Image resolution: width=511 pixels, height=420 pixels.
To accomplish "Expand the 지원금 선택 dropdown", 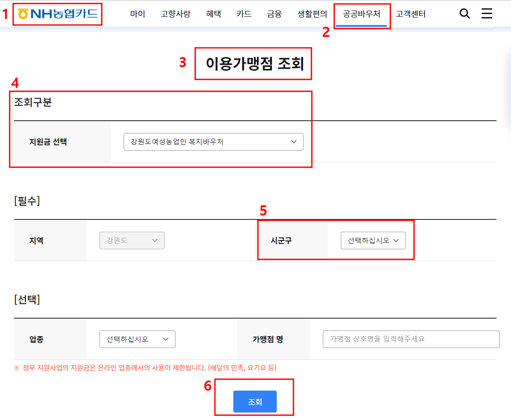I will [x=214, y=141].
